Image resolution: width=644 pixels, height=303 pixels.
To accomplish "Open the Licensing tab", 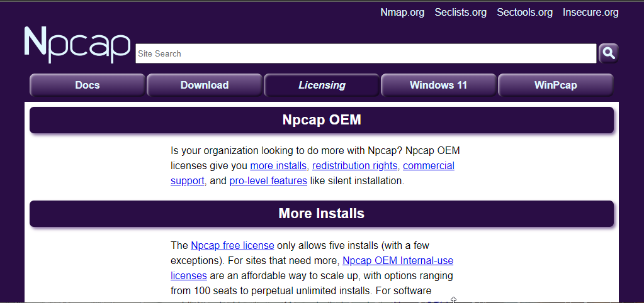I will click(322, 85).
